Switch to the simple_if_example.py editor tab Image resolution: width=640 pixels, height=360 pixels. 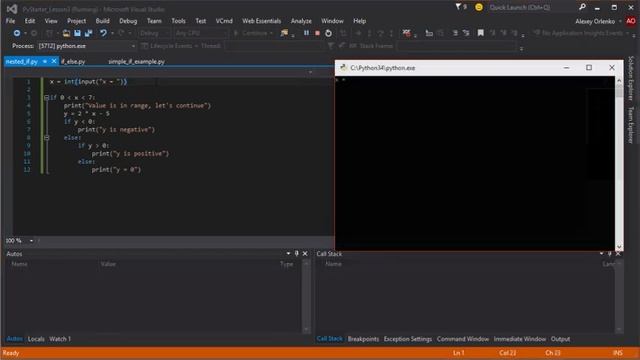pos(136,62)
